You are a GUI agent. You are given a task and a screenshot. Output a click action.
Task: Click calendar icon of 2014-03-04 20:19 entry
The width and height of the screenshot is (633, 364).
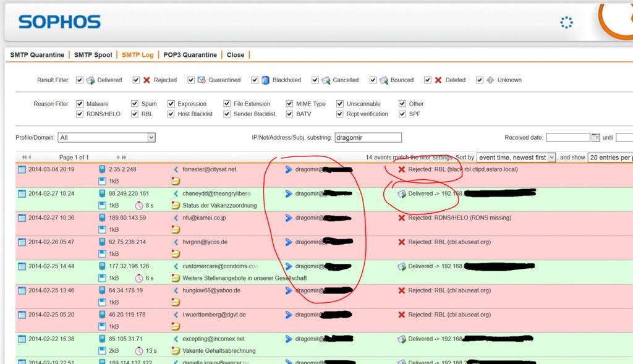click(22, 169)
